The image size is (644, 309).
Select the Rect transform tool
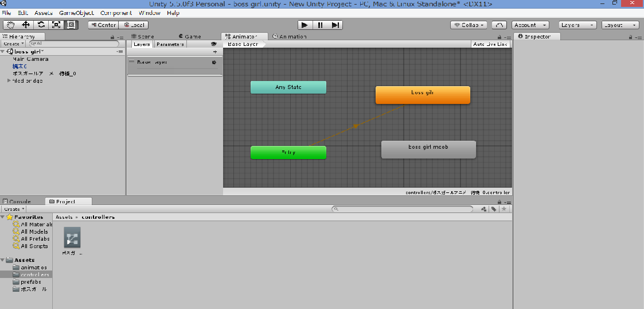pyautogui.click(x=71, y=25)
